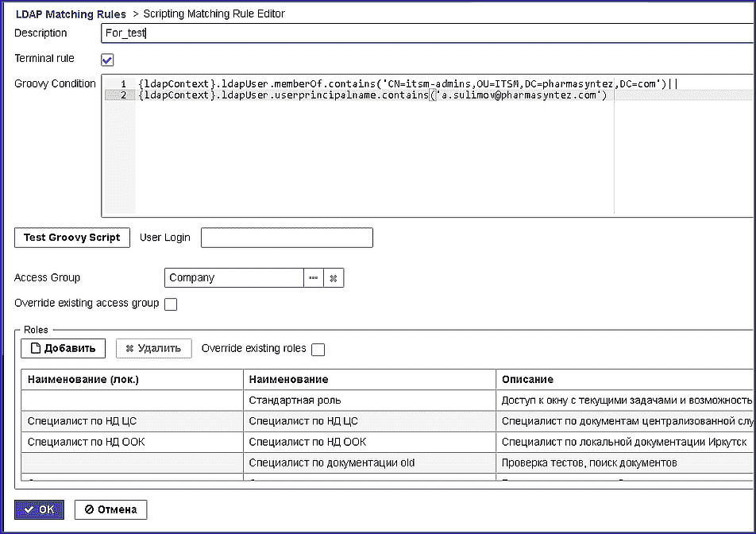Click Специалист по локальной документации Иркутск cell
756x534 pixels.
click(x=626, y=442)
